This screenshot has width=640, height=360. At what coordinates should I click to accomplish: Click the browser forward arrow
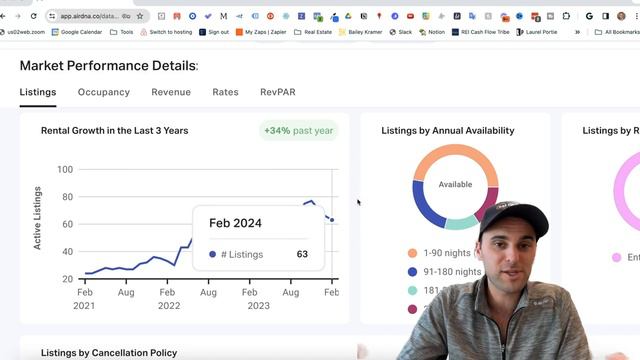[18, 16]
